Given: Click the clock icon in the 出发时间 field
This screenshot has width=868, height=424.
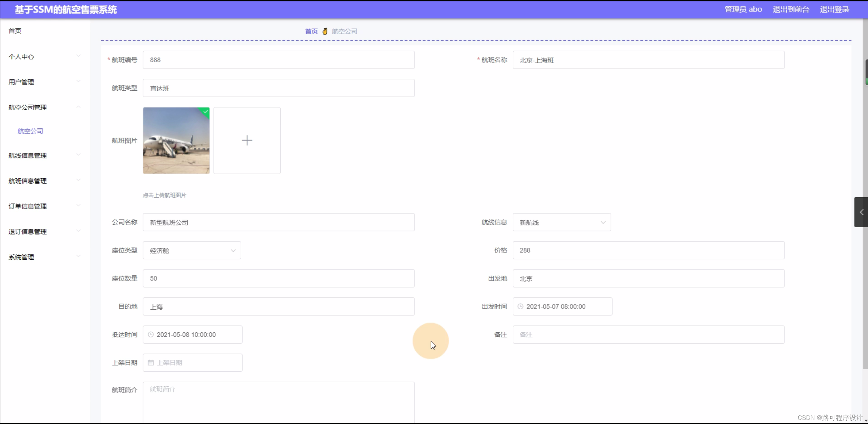Looking at the screenshot, I should (x=520, y=306).
